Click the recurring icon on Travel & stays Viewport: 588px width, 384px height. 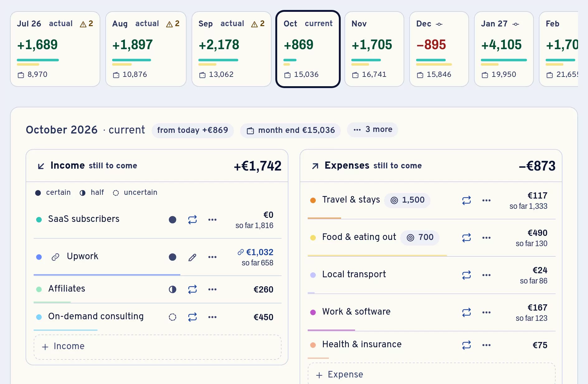click(467, 200)
